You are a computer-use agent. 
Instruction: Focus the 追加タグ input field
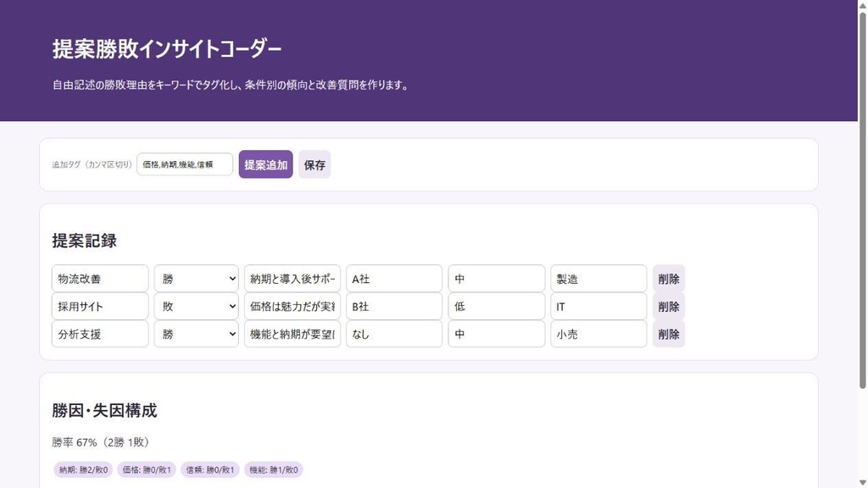tap(185, 164)
